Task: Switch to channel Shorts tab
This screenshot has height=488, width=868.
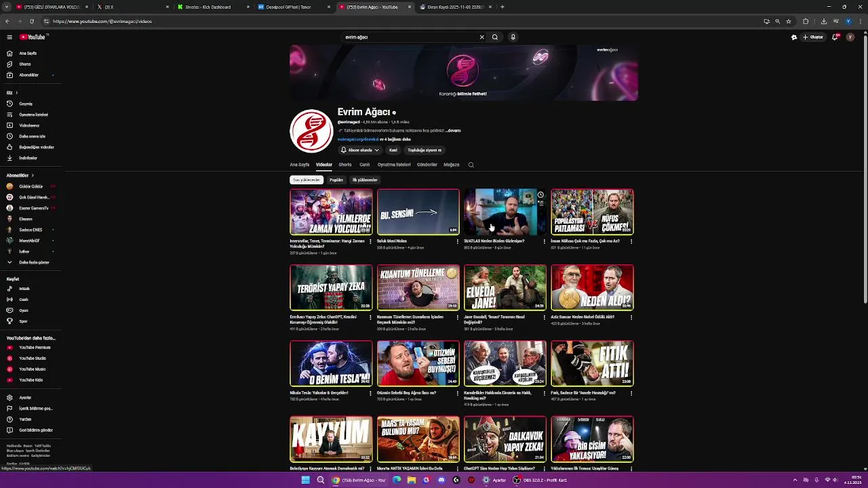Action: click(x=345, y=165)
